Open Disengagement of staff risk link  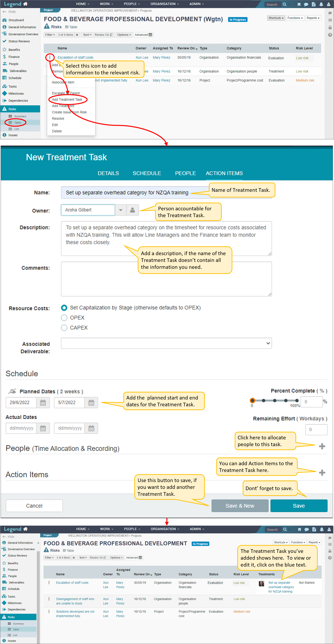pyautogui.click(x=75, y=601)
